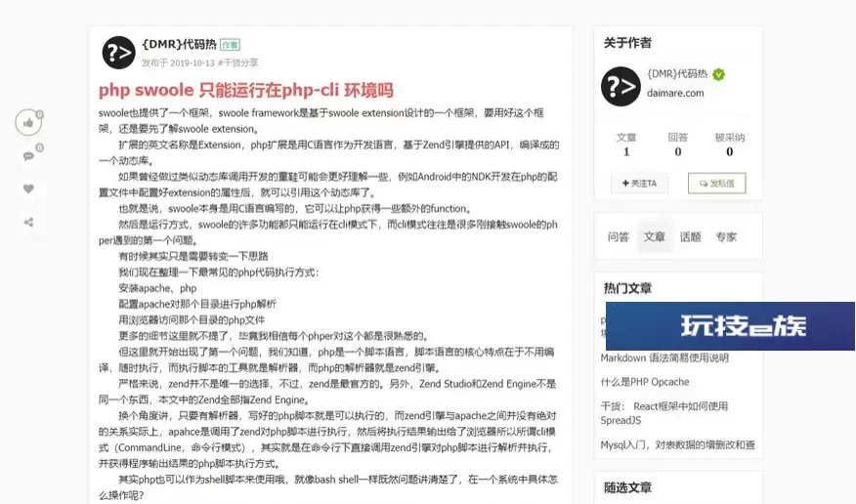Open the React框架中如何使用 SpreadJS article
856x504 pixels.
coord(664,413)
